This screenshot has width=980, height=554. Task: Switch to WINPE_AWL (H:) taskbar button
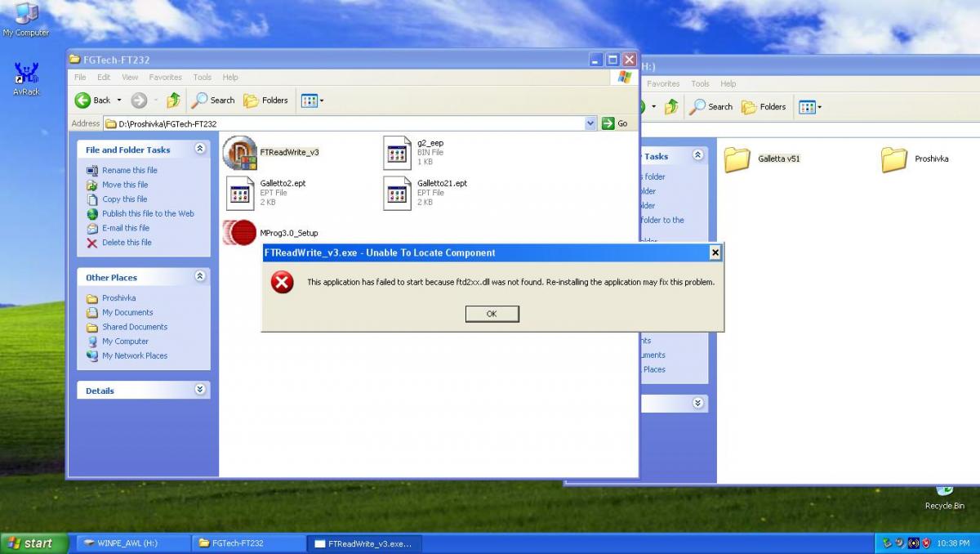[x=134, y=543]
